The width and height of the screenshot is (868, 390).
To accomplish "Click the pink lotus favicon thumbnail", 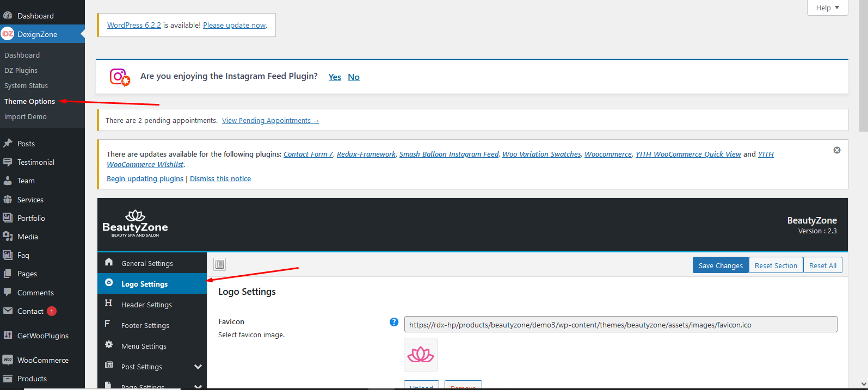I will [x=421, y=355].
